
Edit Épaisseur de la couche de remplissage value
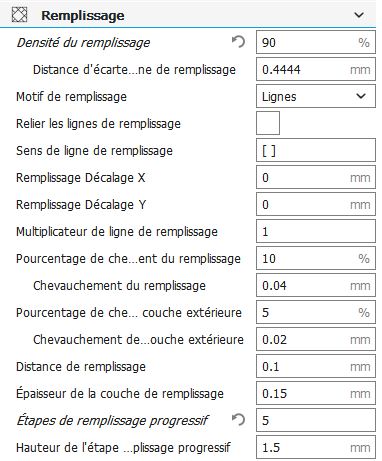point(316,393)
